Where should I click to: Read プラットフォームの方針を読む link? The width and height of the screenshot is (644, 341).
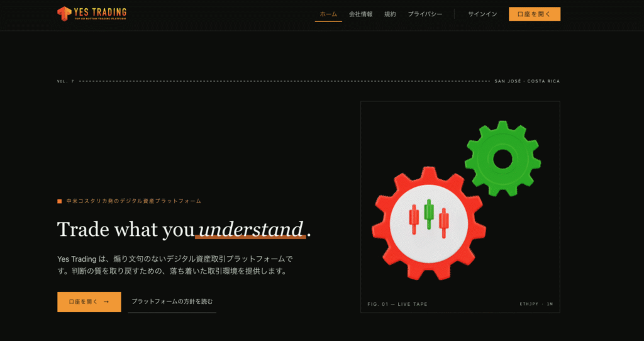click(x=172, y=302)
